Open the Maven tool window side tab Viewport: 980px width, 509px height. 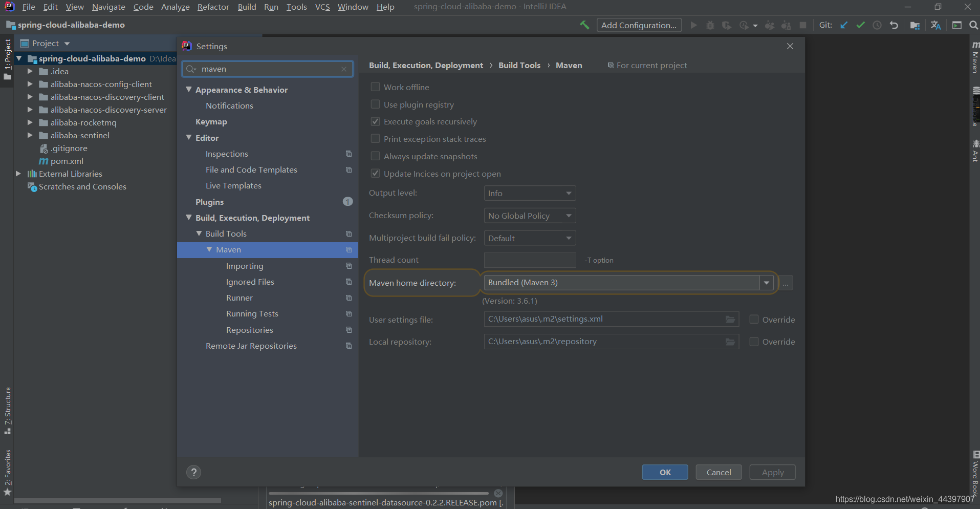[x=975, y=57]
